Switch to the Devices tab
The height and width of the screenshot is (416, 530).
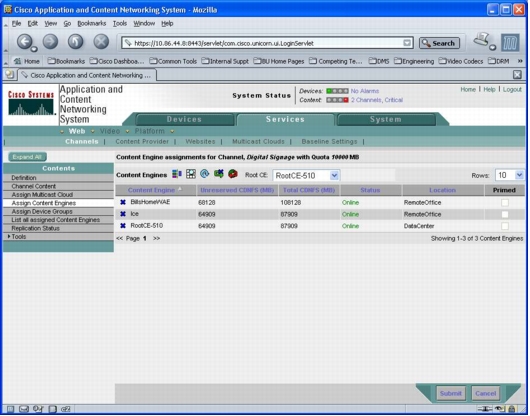click(184, 119)
